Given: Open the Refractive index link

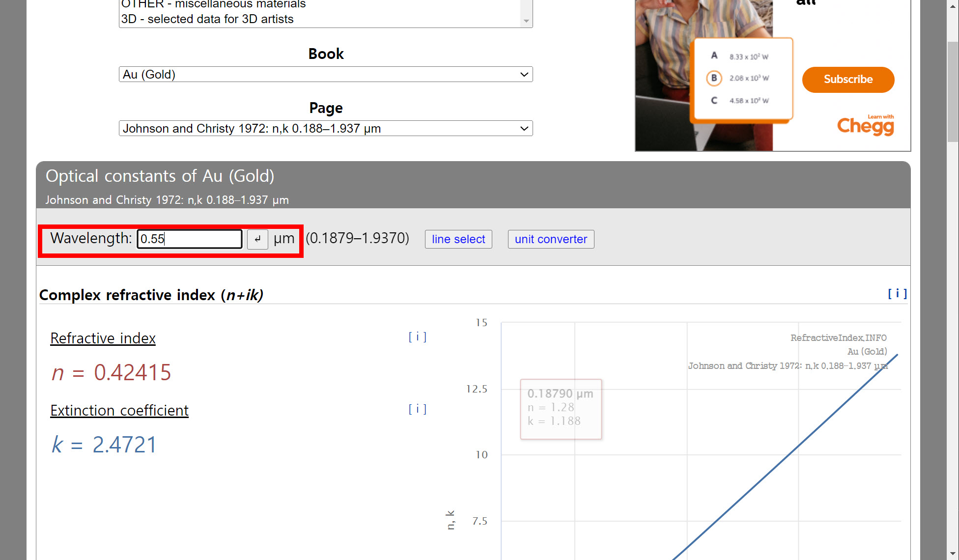Looking at the screenshot, I should pos(103,338).
